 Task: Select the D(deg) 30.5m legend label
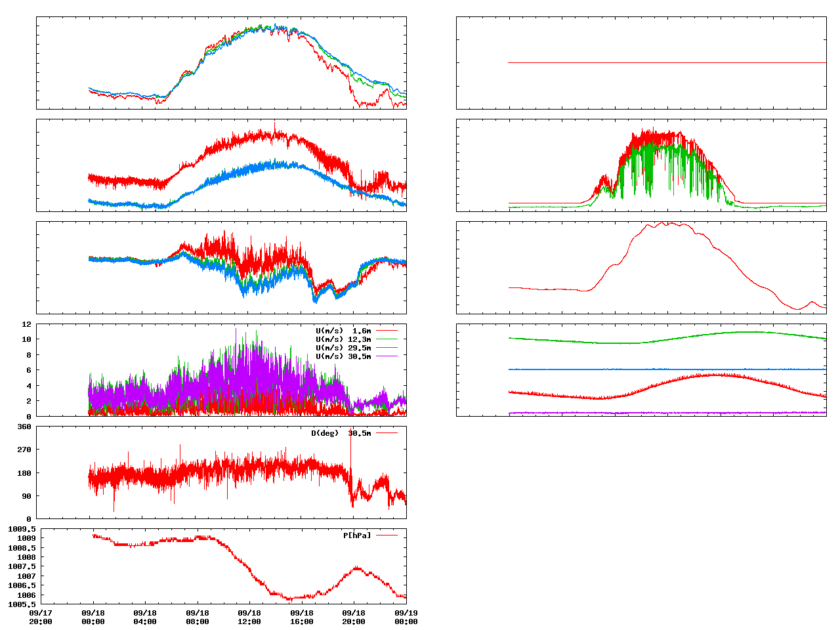pos(341,433)
